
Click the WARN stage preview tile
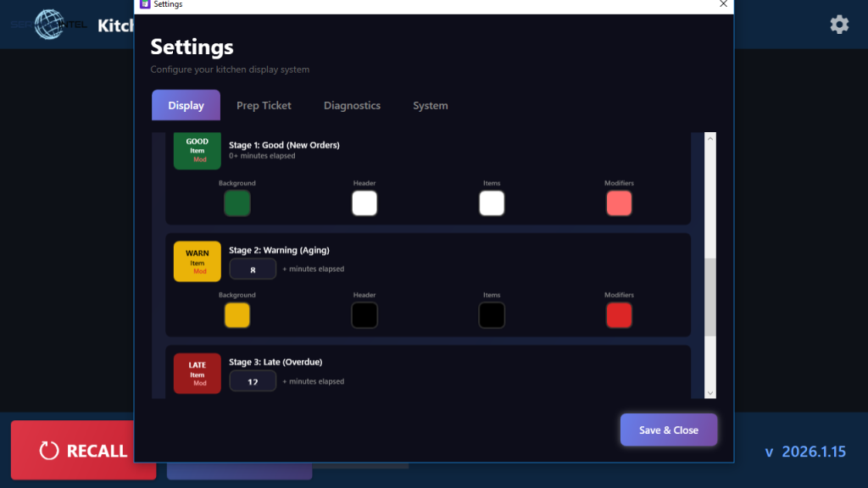(197, 261)
